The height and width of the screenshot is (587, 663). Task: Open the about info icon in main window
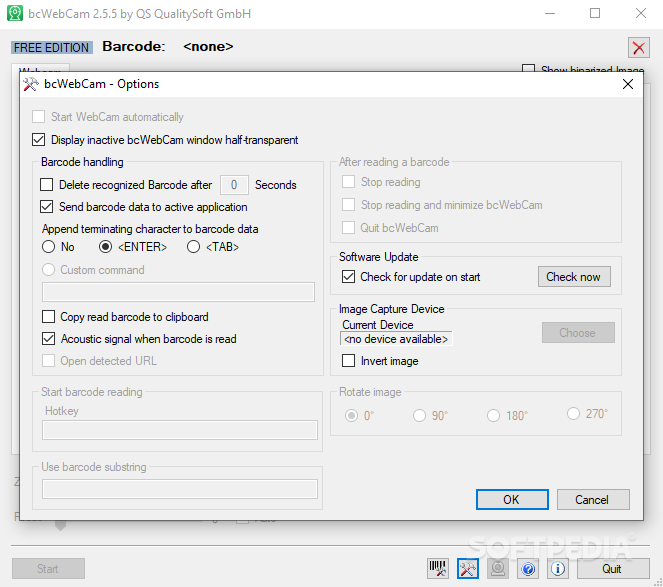[558, 568]
